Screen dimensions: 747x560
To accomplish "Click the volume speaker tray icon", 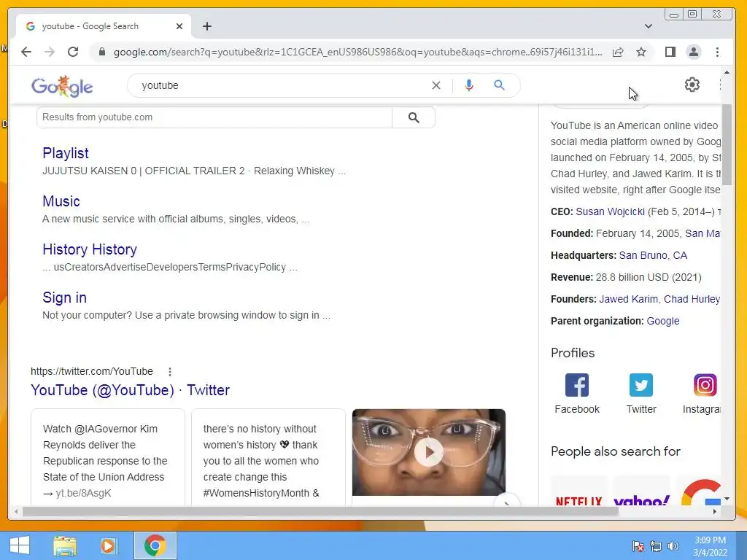I will (x=673, y=546).
